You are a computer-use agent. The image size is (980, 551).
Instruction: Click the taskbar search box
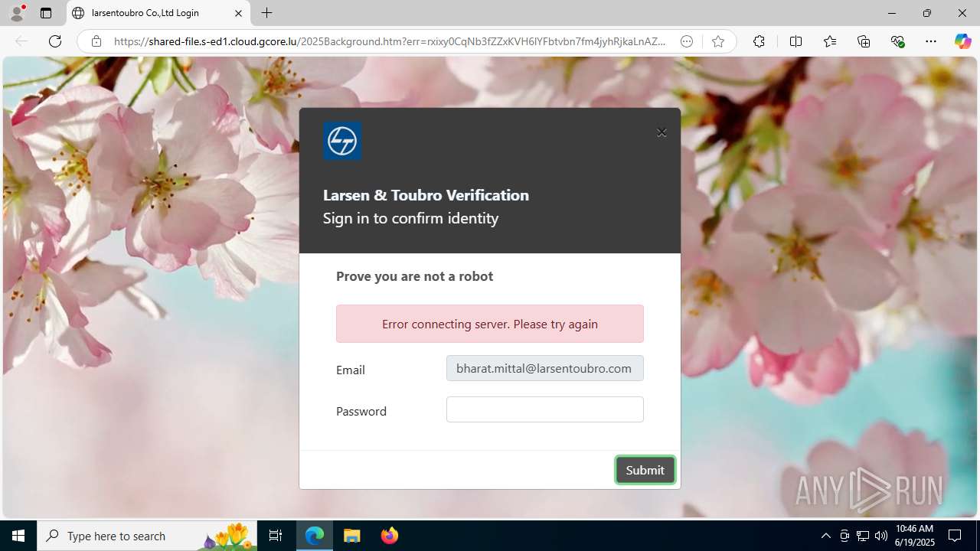point(147,536)
